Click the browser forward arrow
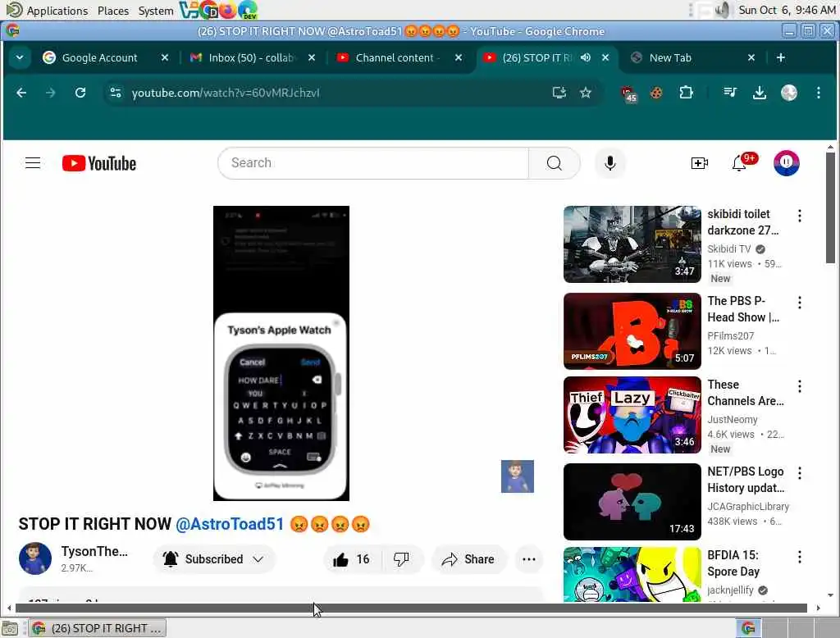This screenshot has height=638, width=840. [50, 93]
